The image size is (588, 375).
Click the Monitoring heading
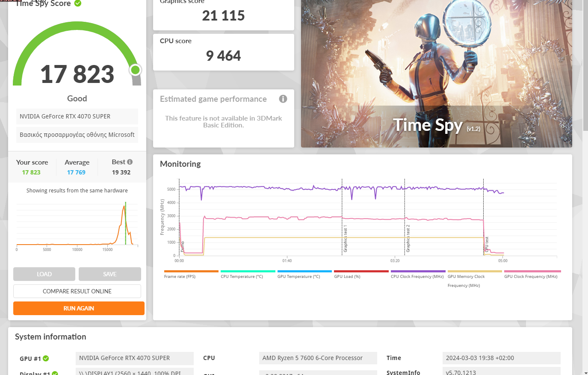click(x=180, y=164)
